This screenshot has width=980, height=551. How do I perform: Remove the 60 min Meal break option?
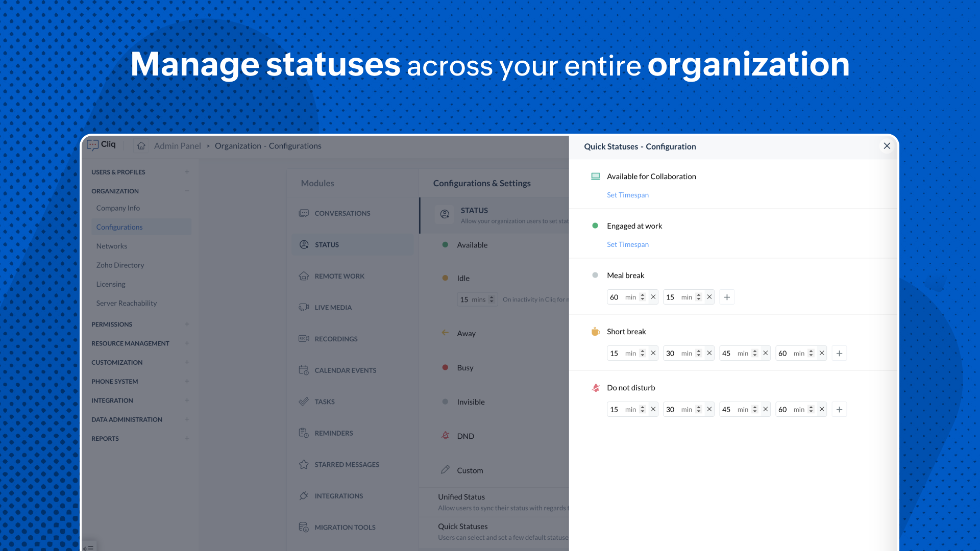[653, 297]
